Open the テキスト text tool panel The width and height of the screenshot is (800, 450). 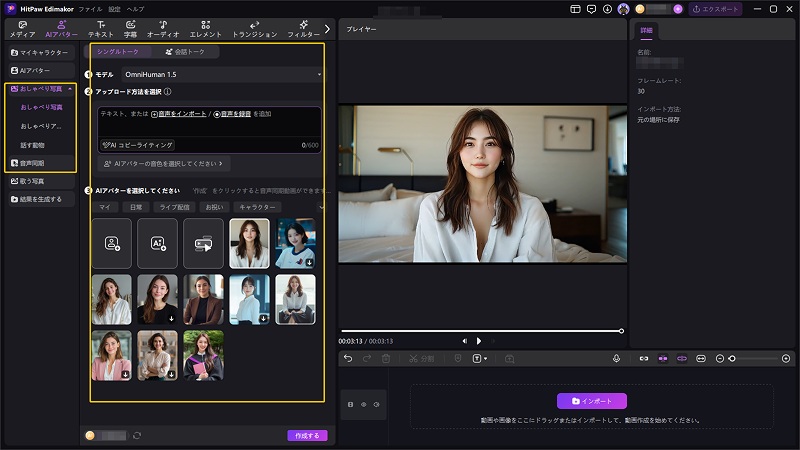101,29
